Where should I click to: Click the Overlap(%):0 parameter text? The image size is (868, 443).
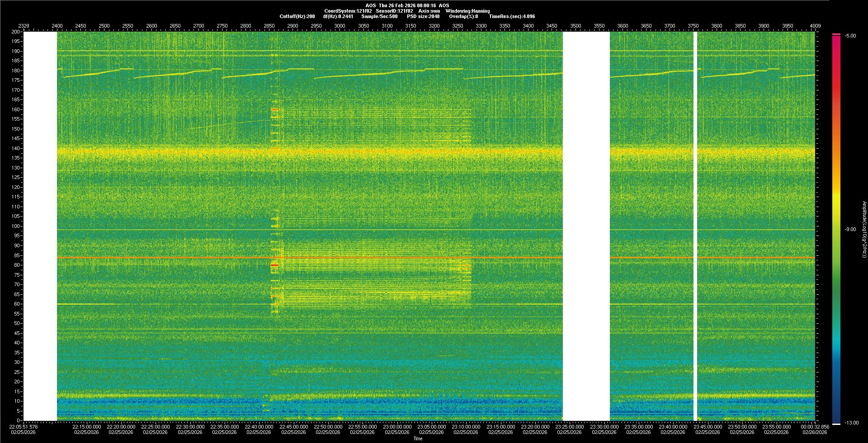pos(463,16)
